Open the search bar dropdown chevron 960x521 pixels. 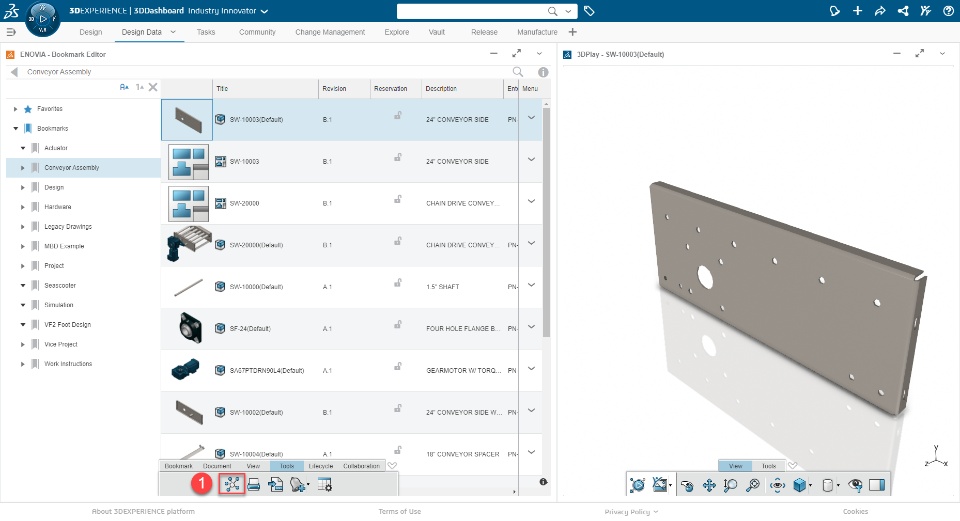[568, 11]
